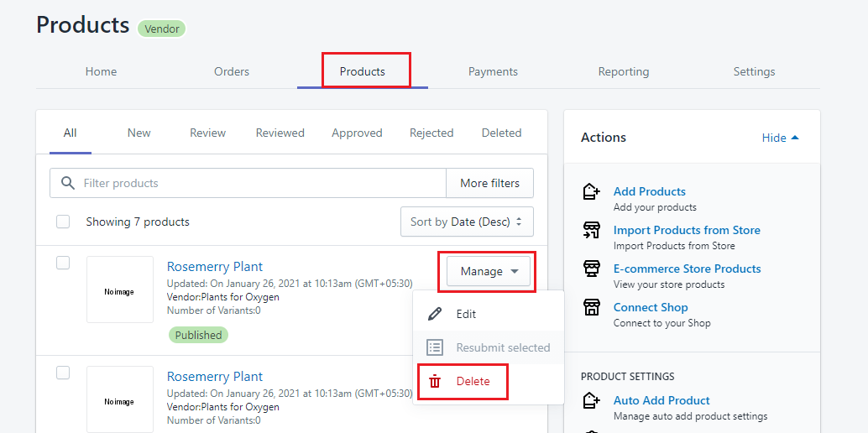This screenshot has height=433, width=868.
Task: Click the Auto Add Product icon
Action: (591, 401)
